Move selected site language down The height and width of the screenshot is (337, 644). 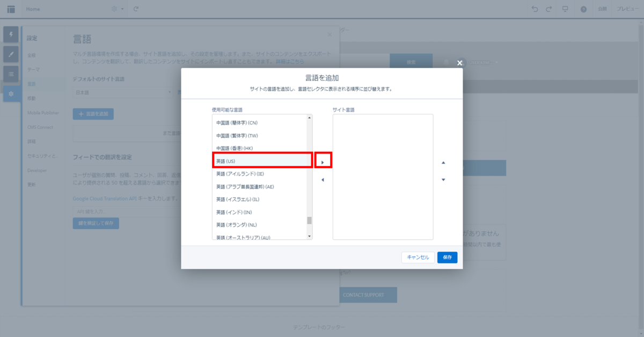click(x=443, y=180)
